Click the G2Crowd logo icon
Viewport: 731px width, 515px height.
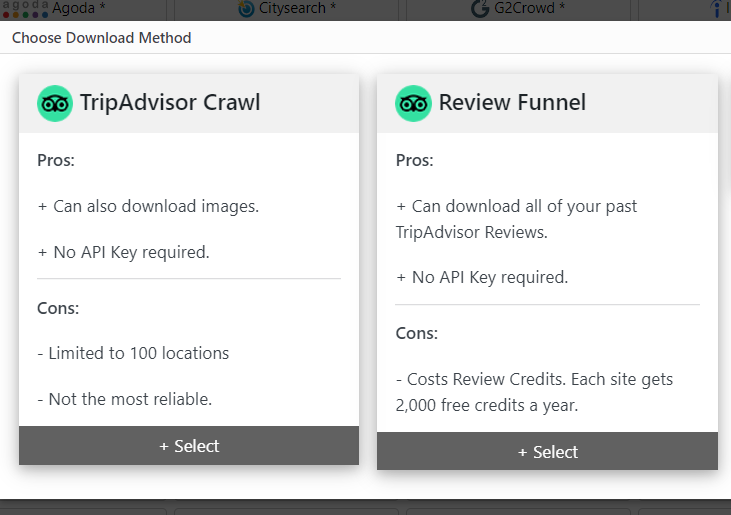pyautogui.click(x=480, y=8)
